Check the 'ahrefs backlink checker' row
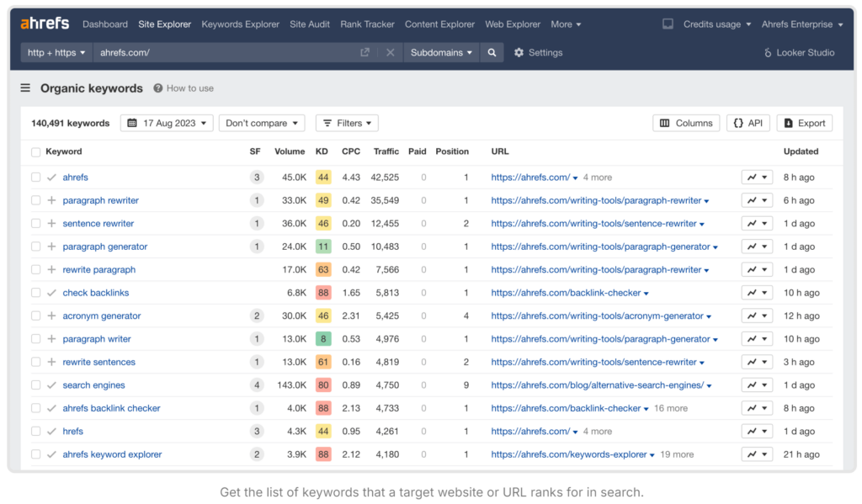 coord(35,408)
